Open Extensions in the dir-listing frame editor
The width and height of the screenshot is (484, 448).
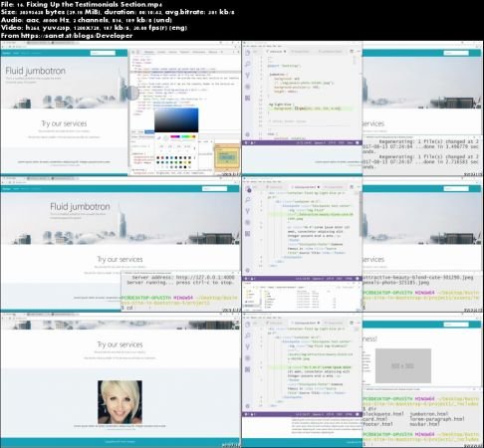[x=247, y=369]
